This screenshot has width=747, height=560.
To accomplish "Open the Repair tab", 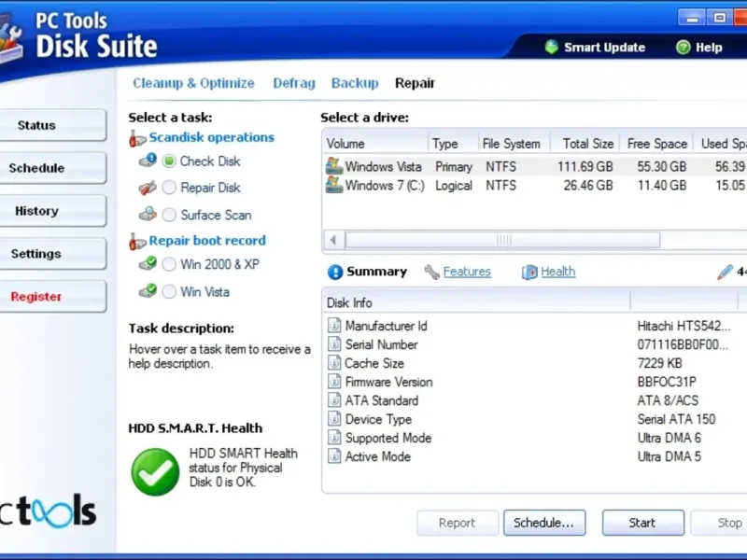I will (415, 83).
